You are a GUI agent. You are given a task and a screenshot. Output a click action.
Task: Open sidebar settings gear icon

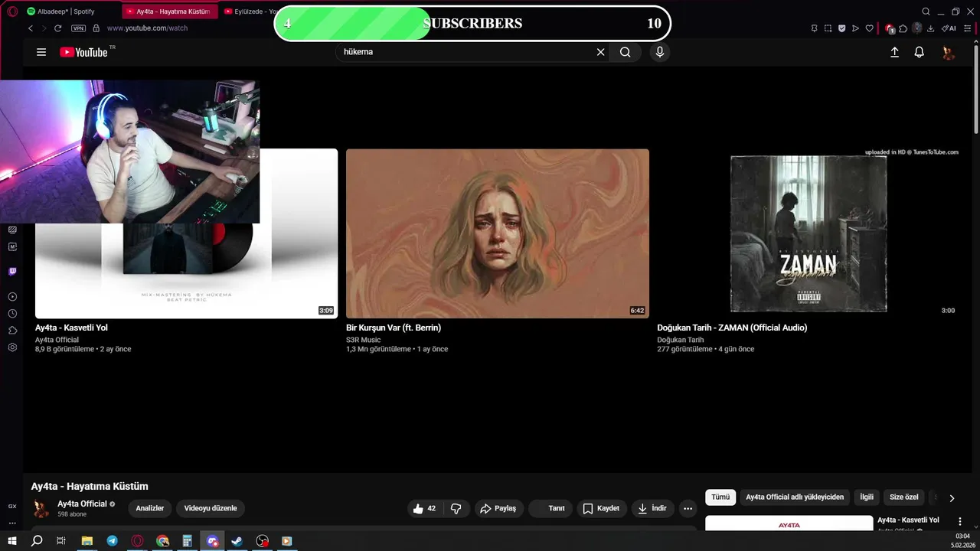click(x=12, y=347)
